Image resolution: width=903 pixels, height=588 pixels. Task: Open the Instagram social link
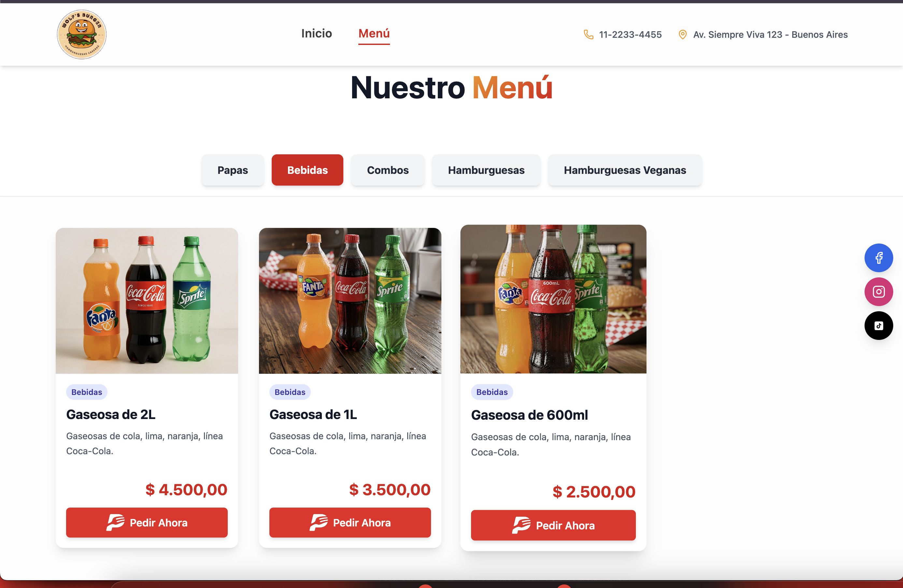click(x=878, y=291)
